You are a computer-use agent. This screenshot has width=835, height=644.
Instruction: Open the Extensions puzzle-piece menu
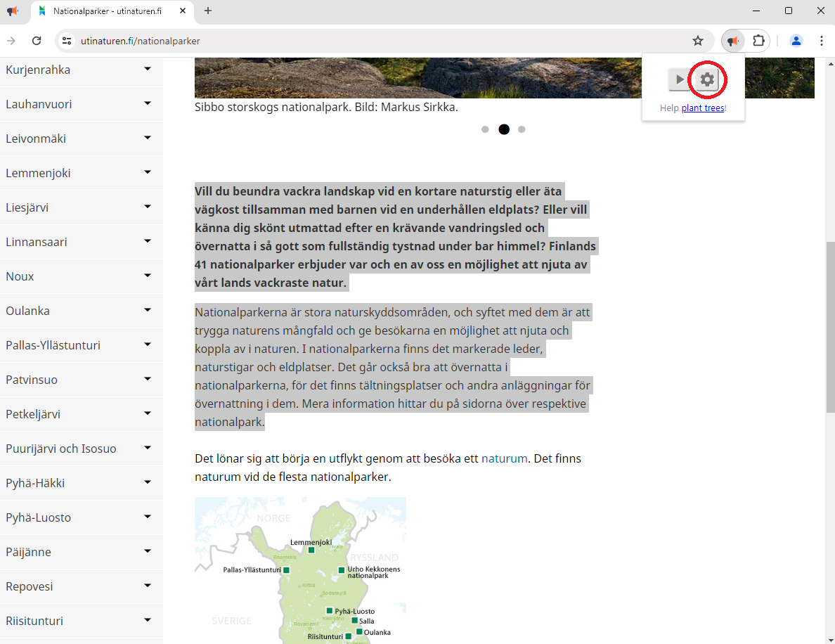pyautogui.click(x=758, y=41)
